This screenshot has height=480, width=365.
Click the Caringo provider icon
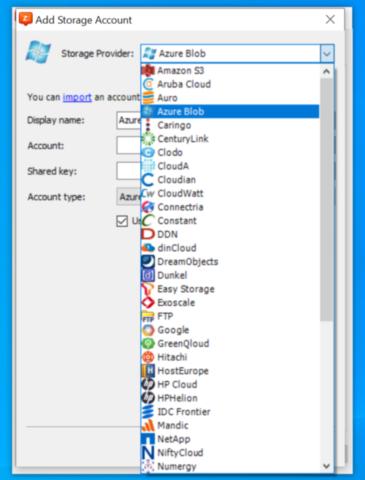click(148, 125)
